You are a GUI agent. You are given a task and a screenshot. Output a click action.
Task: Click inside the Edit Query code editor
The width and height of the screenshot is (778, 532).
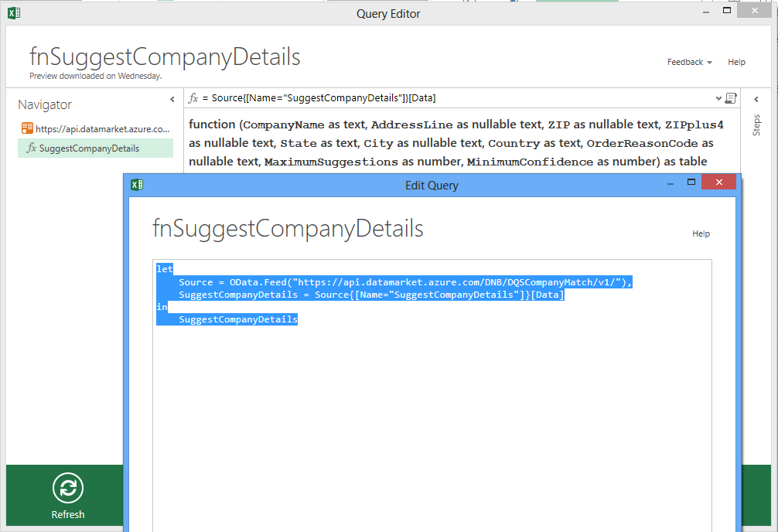(x=432, y=396)
